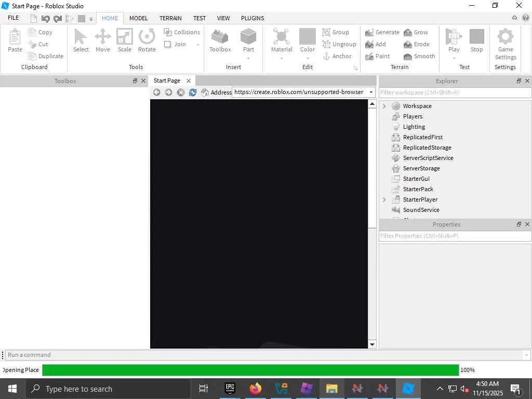
Task: Select Lighting in Explorer
Action: 414,127
